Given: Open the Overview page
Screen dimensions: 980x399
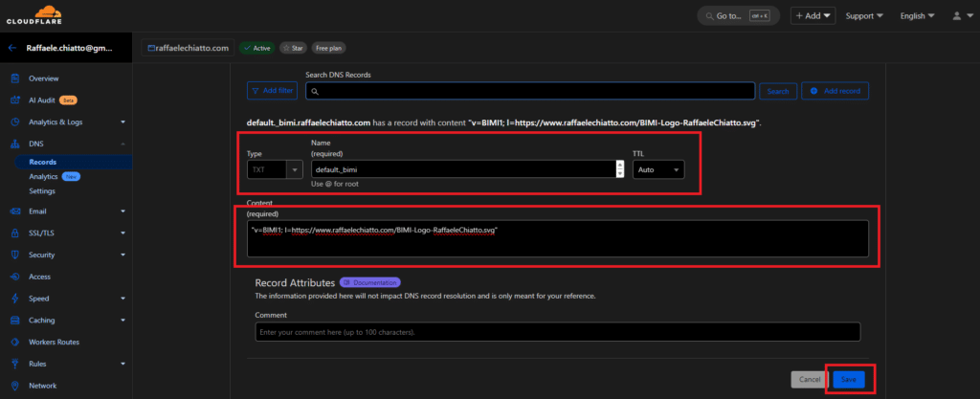Looking at the screenshot, I should pyautogui.click(x=44, y=78).
